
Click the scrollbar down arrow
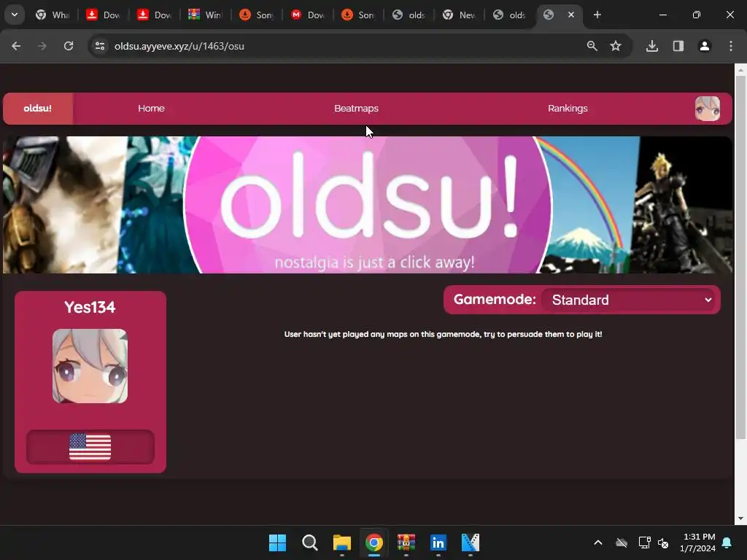740,518
